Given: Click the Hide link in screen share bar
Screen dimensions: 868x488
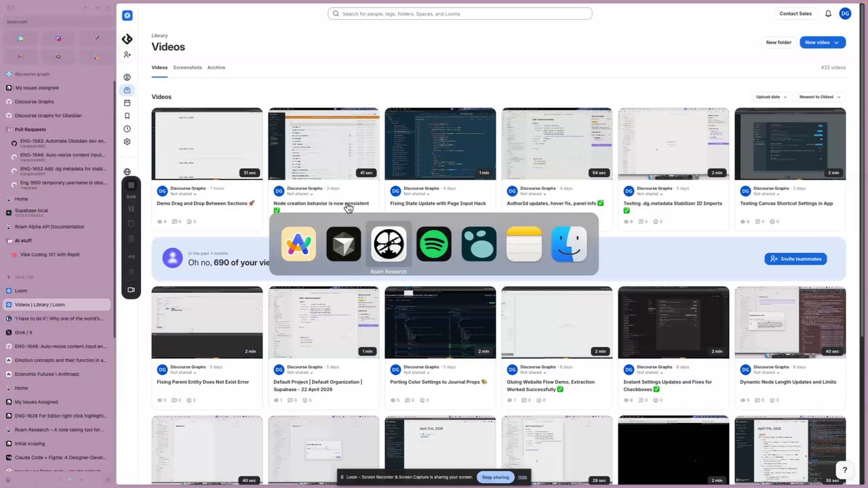Looking at the screenshot, I should (x=522, y=477).
